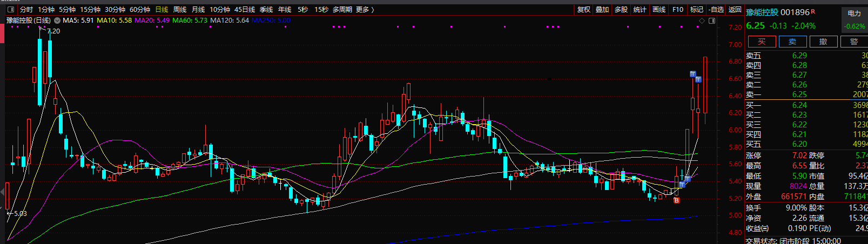This screenshot has width=868, height=244.
Task: Click the 叠加 overlay button
Action: pyautogui.click(x=602, y=10)
